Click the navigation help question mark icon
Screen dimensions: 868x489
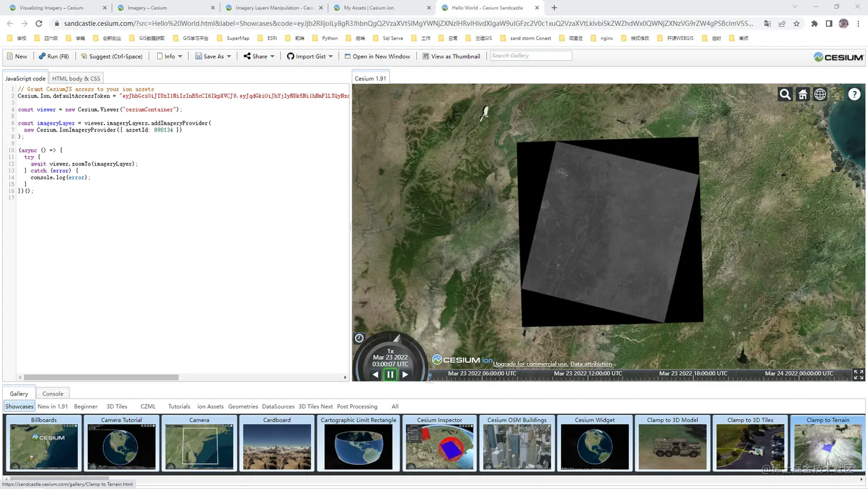(x=854, y=94)
